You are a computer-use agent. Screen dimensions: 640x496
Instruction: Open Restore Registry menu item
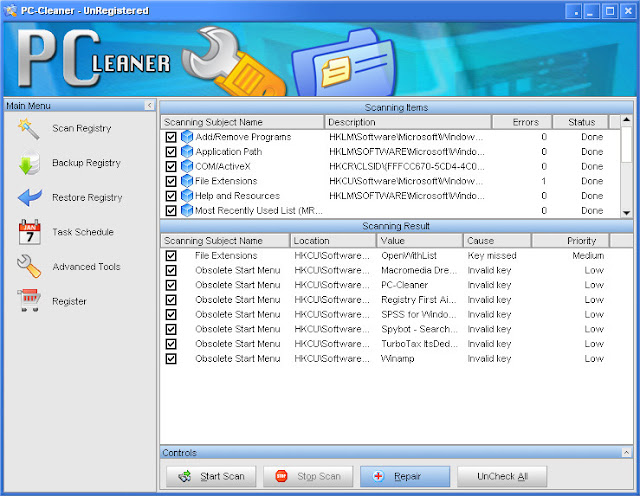point(87,198)
